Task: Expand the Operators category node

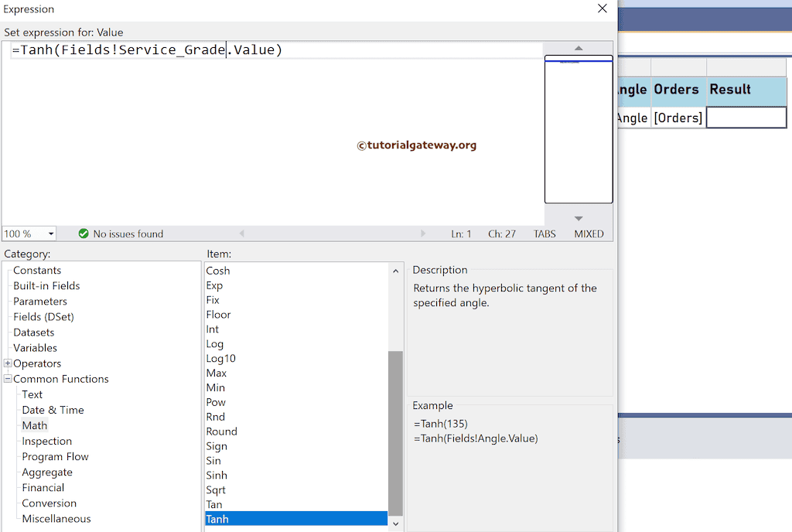Action: click(8, 363)
